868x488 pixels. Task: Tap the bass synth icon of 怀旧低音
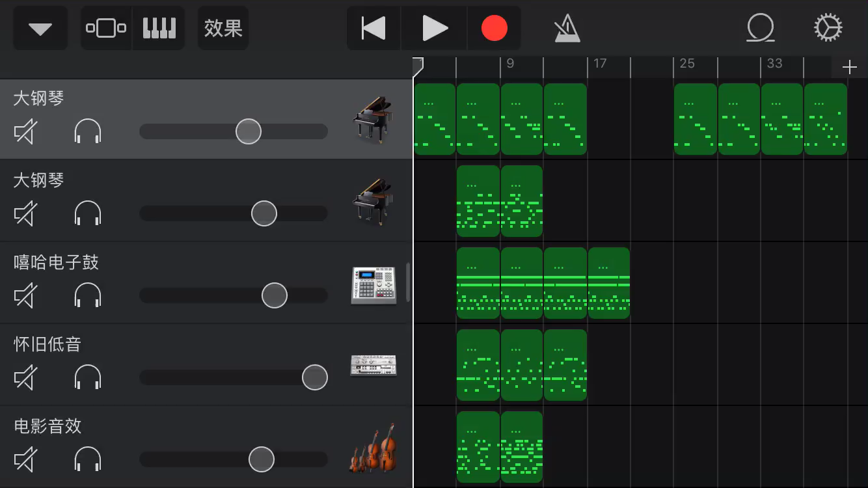(373, 365)
